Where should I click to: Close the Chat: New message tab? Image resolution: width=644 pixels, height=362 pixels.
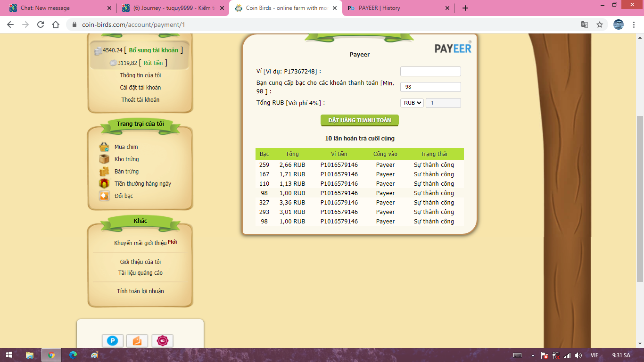pyautogui.click(x=109, y=8)
